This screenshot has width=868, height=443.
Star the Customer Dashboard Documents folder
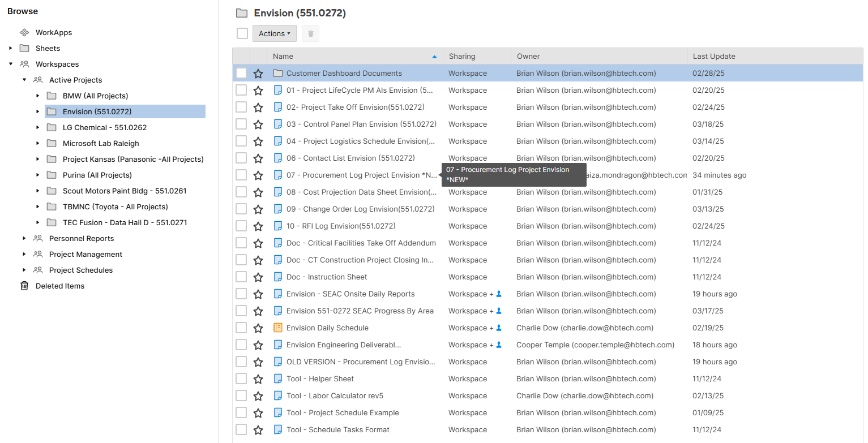click(x=258, y=74)
